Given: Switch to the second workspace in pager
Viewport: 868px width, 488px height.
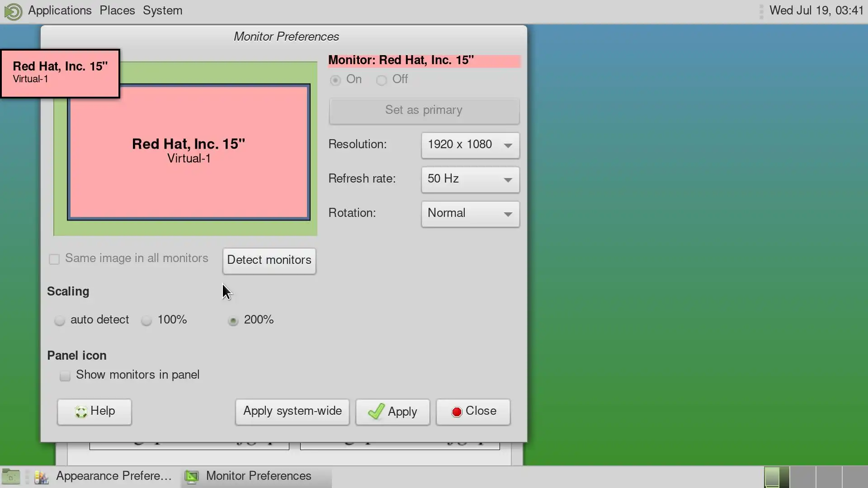Looking at the screenshot, I should (803, 477).
